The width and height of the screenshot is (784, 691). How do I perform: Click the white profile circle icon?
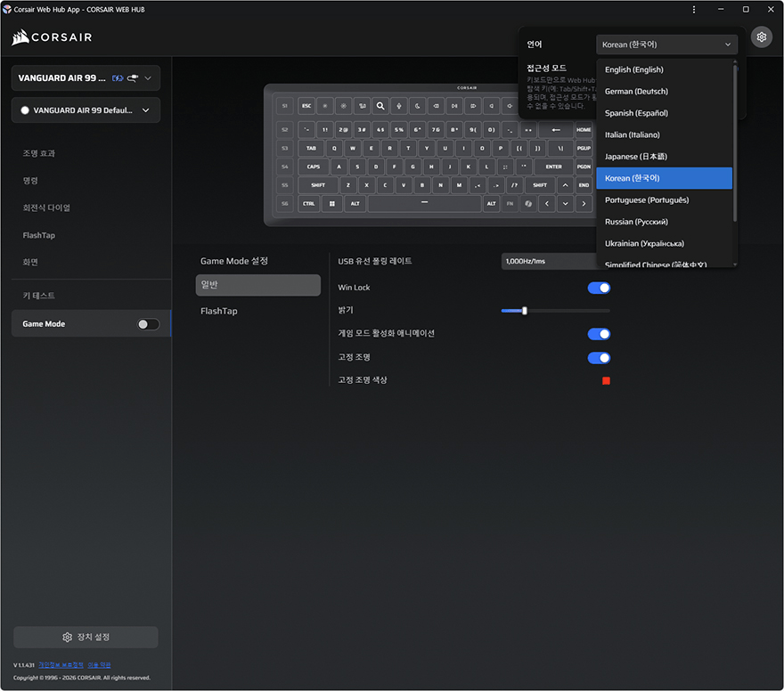(x=25, y=110)
